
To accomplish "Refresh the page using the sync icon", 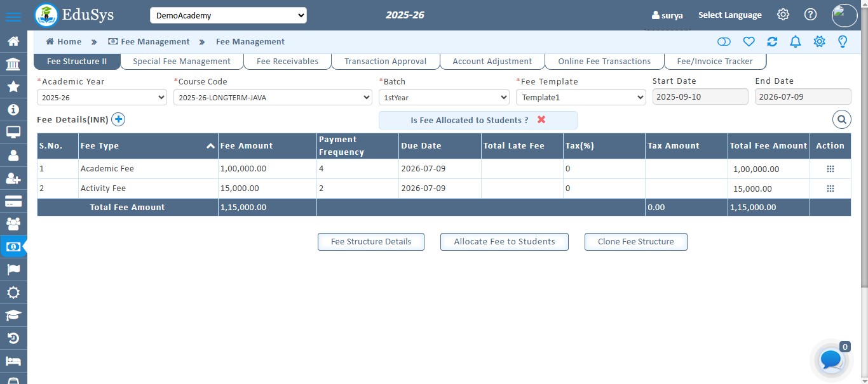I will [x=772, y=41].
